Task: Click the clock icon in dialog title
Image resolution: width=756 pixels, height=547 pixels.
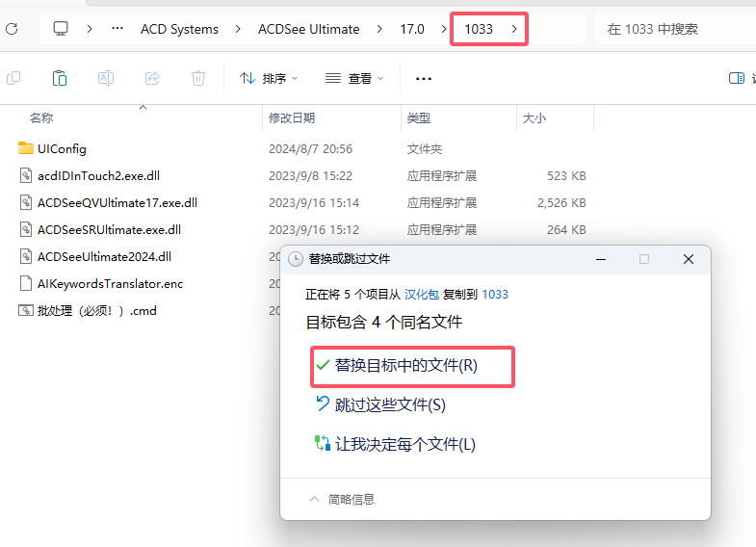Action: tap(296, 259)
